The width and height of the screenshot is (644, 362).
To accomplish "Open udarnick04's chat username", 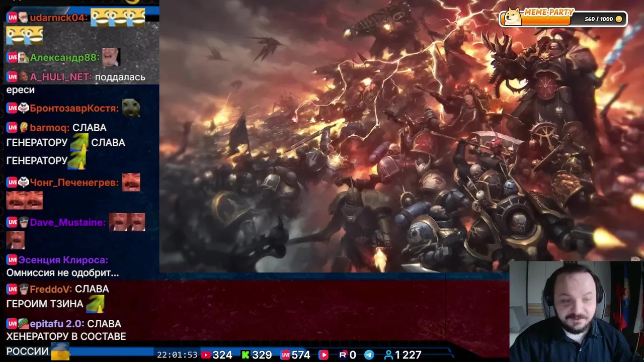I will tap(59, 18).
